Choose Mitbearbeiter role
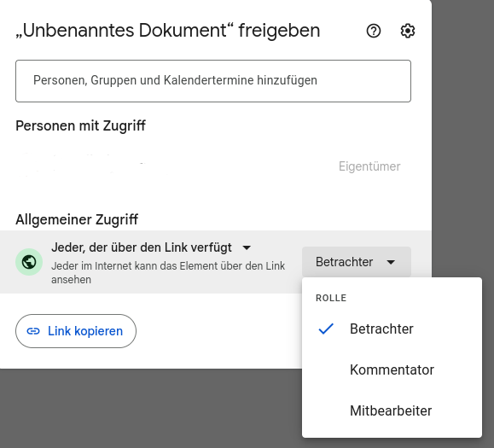The width and height of the screenshot is (494, 448). 392,410
